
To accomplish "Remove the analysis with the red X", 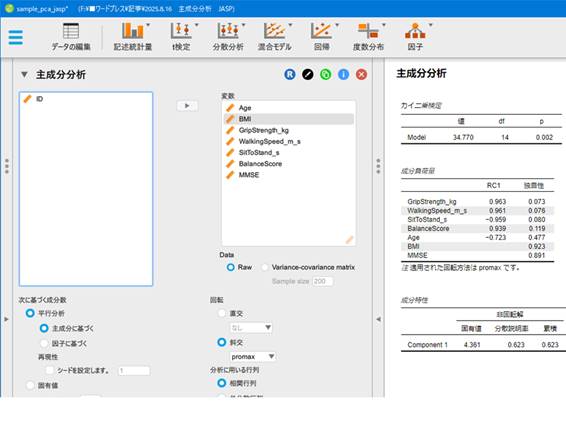I will (361, 74).
